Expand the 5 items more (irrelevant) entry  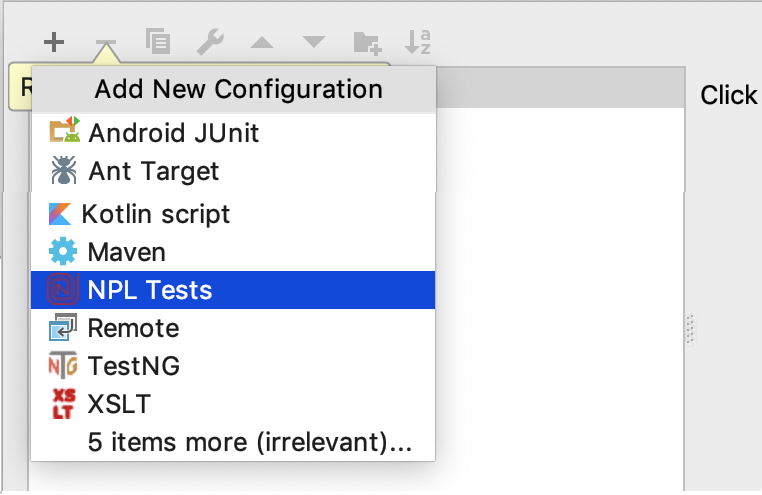click(250, 442)
